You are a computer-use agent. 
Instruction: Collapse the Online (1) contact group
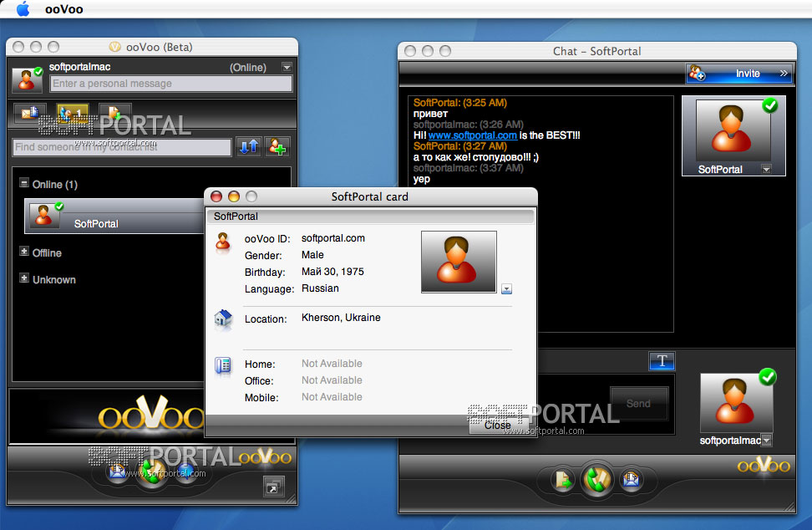(x=24, y=183)
